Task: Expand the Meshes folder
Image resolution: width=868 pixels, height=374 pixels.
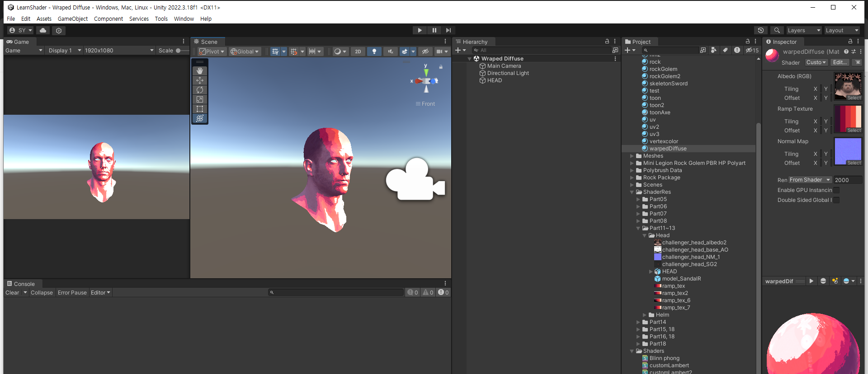Action: pos(632,156)
